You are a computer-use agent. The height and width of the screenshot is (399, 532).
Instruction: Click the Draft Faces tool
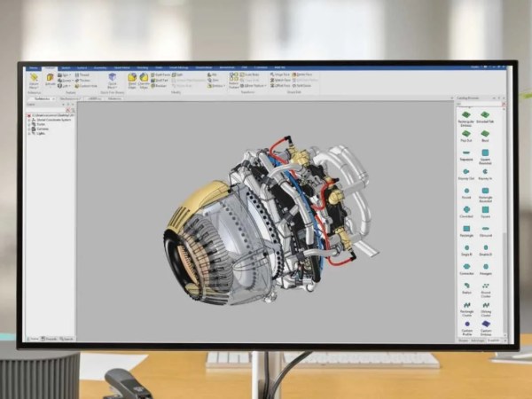(x=160, y=74)
